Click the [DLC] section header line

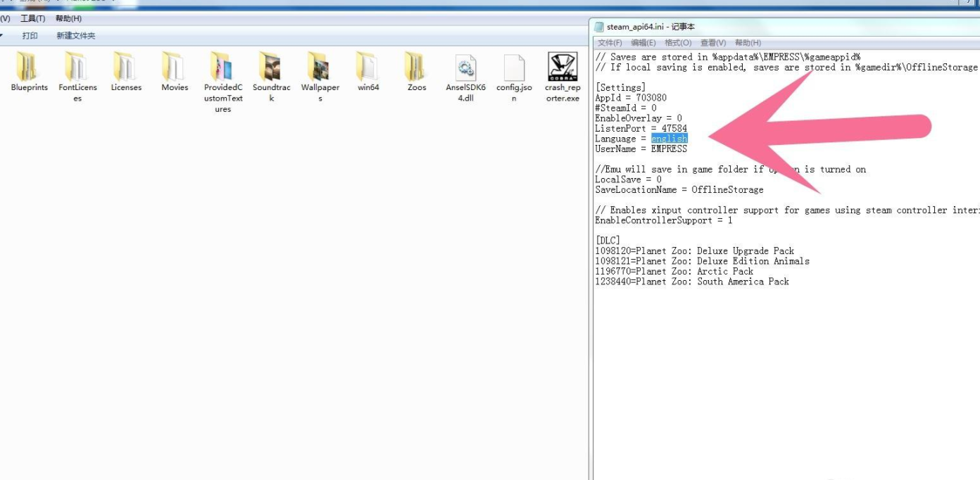pos(608,241)
